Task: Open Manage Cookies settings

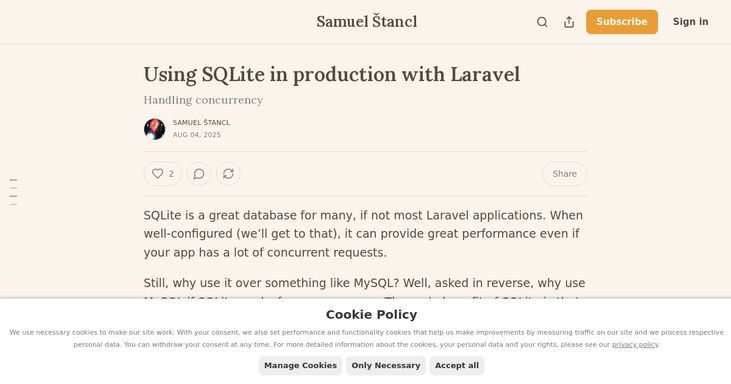Action: pyautogui.click(x=300, y=365)
